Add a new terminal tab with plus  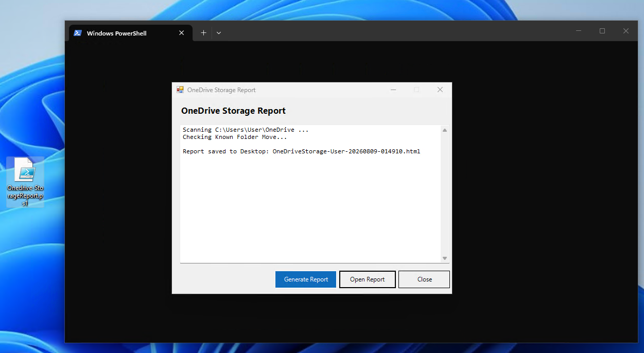[203, 33]
